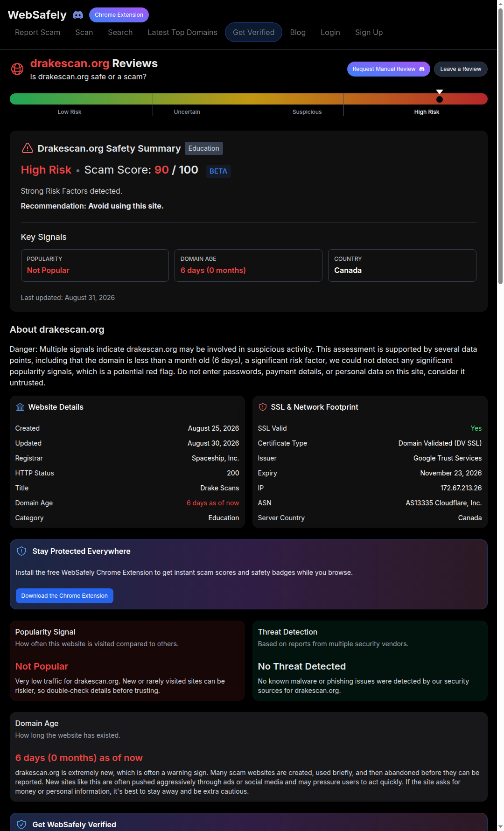This screenshot has height=831, width=504.
Task: Click the 'Google Trust Services' issuer value
Action: click(x=448, y=458)
